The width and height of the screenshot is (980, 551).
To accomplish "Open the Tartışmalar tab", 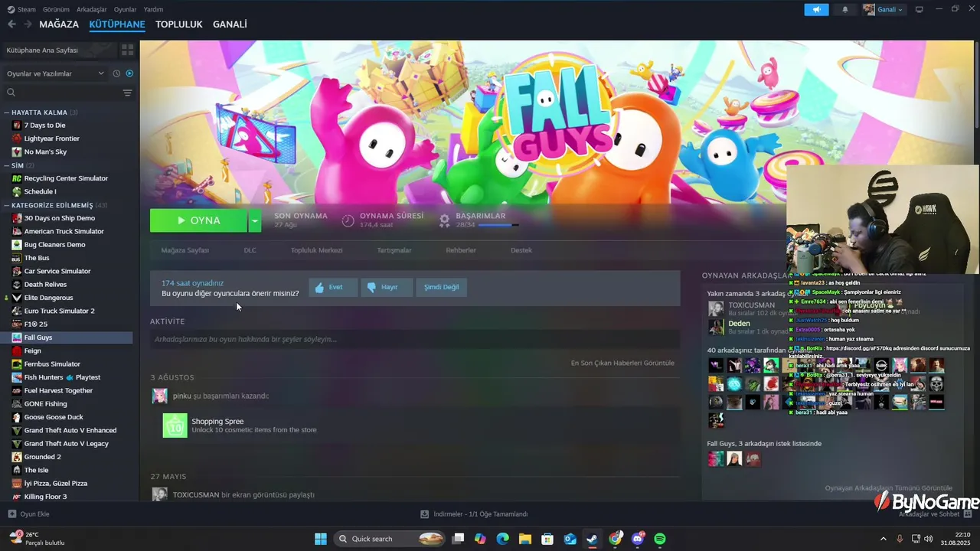I will pyautogui.click(x=394, y=250).
